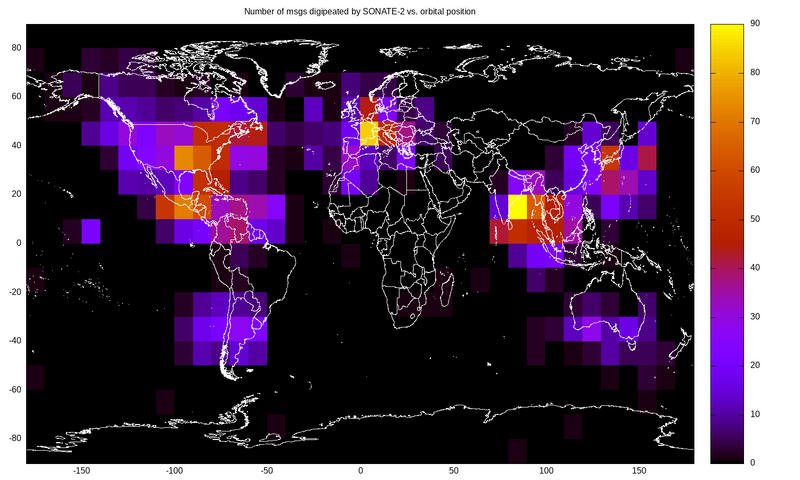
Task: Click the bright yellow cell near India
Action: pyautogui.click(x=517, y=207)
